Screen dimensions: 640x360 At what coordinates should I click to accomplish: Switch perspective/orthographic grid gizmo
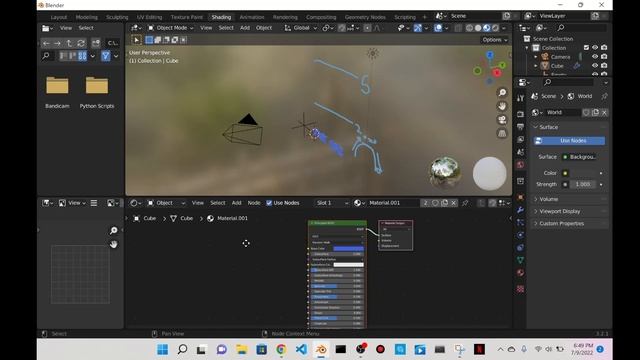tap(502, 133)
